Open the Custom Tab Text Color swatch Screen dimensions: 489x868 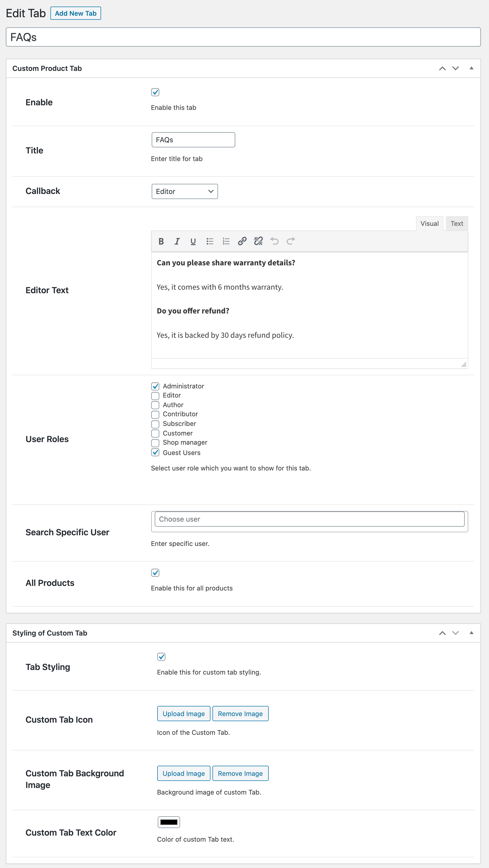pos(168,822)
